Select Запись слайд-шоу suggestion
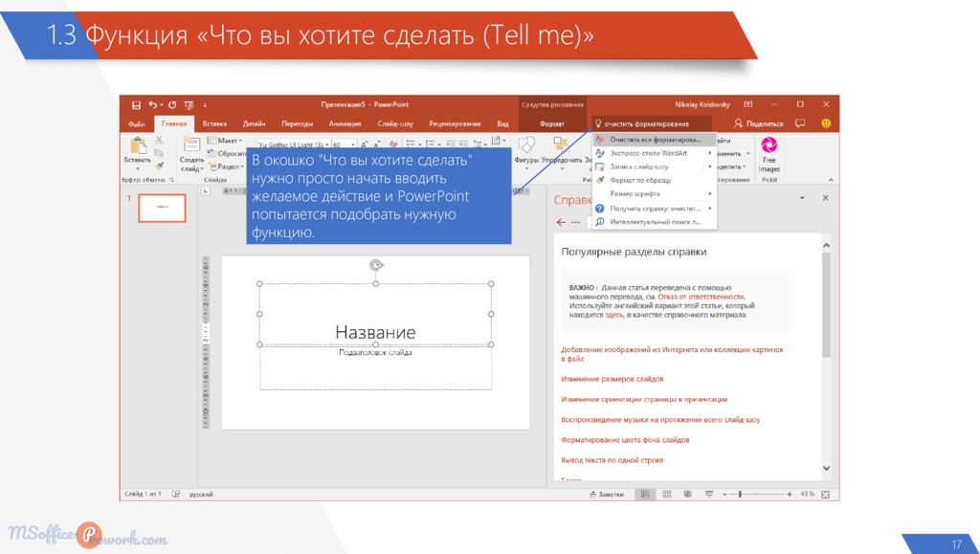 [655, 166]
